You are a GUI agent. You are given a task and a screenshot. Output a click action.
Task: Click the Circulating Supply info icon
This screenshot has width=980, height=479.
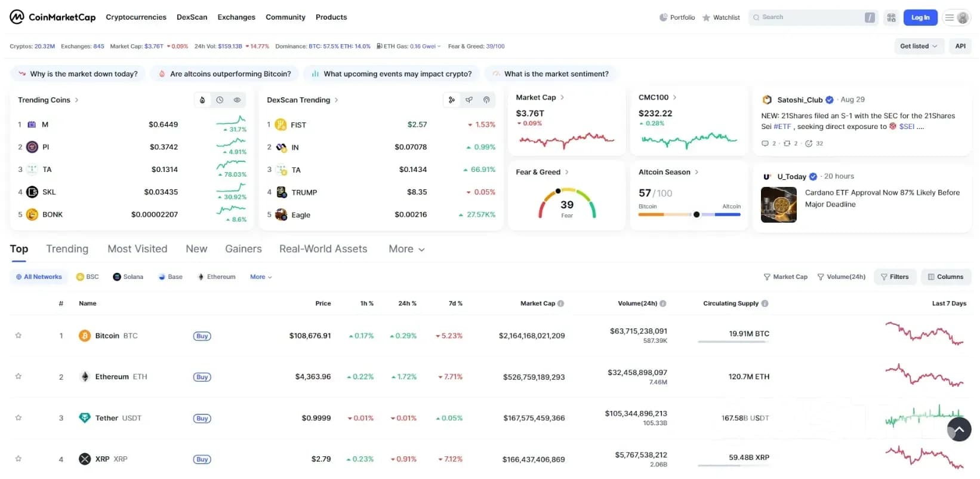(x=765, y=303)
